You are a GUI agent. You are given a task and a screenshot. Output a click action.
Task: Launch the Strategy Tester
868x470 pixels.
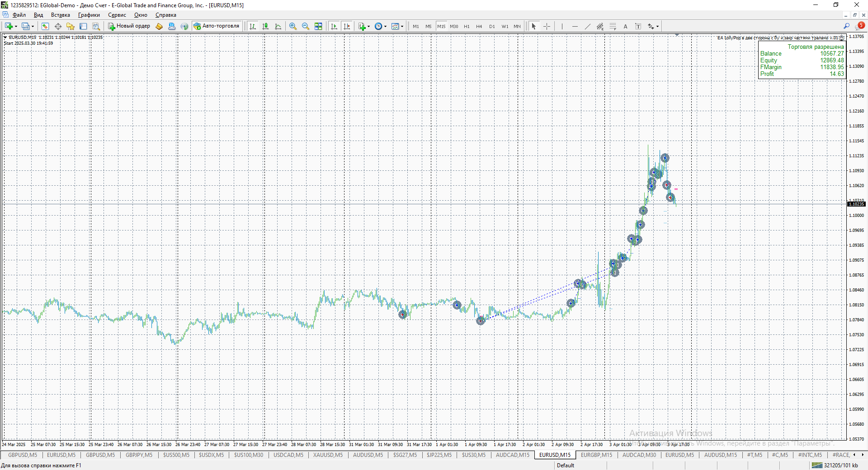click(96, 26)
